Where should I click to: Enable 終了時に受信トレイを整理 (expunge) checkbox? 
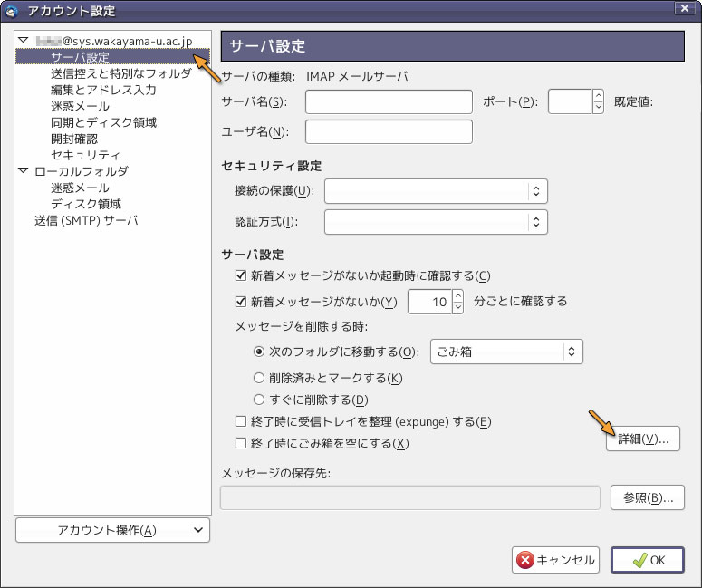241,421
